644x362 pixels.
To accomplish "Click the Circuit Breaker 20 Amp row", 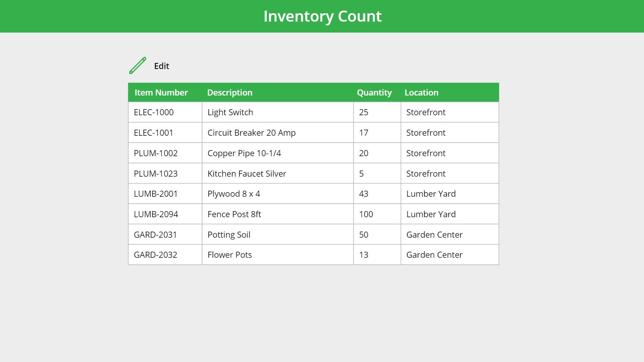I will [x=251, y=132].
